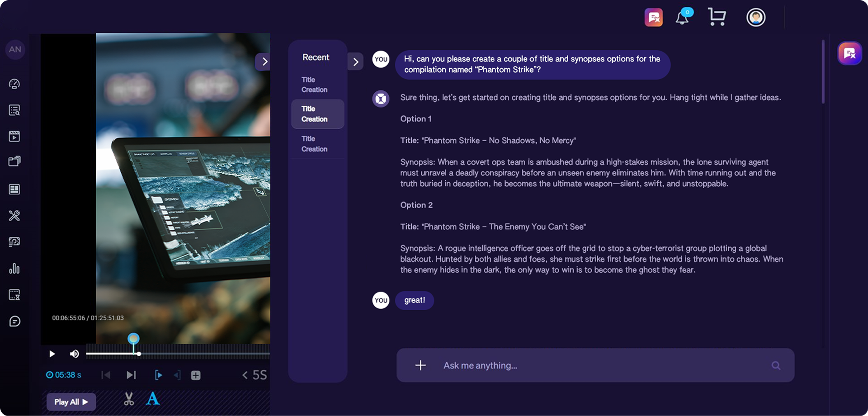Open the money bills icon in sidebar
This screenshot has width=868, height=416.
click(14, 242)
